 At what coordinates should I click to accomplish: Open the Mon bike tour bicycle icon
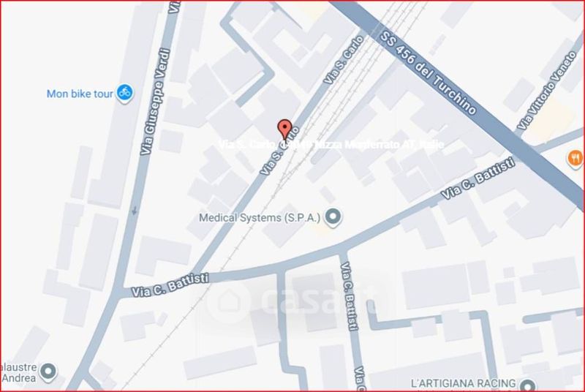(124, 92)
